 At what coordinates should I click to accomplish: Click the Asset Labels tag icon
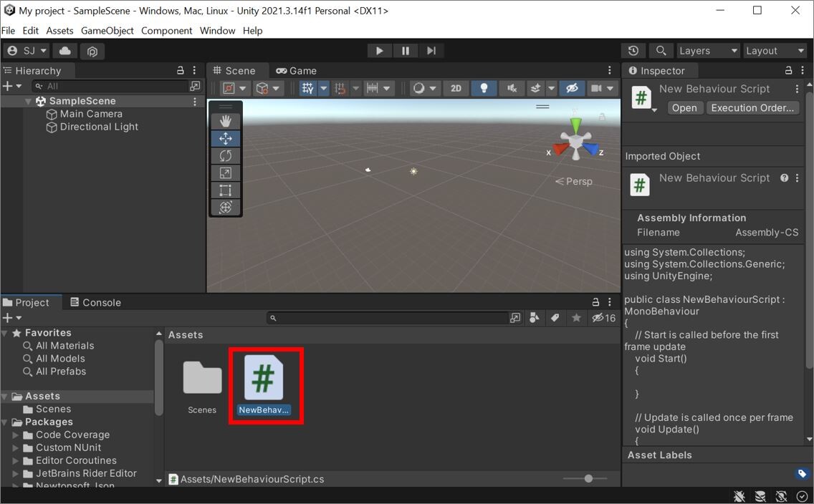802,473
